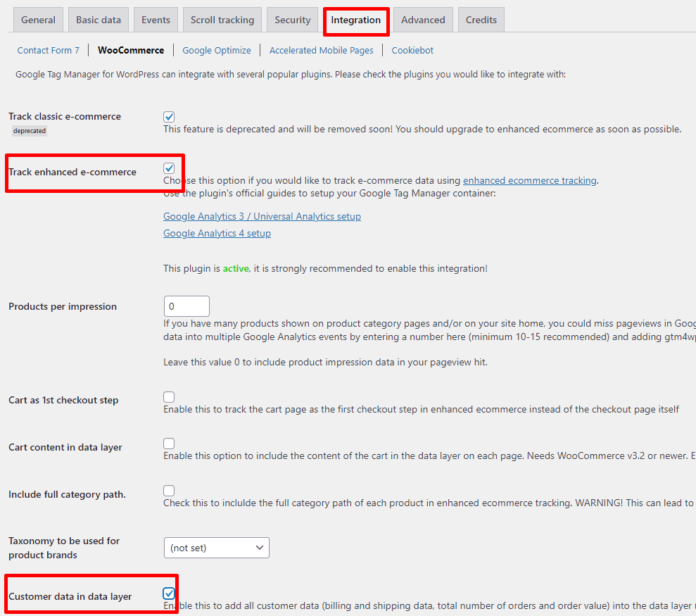Switch to the Cookiebot integration section

412,50
